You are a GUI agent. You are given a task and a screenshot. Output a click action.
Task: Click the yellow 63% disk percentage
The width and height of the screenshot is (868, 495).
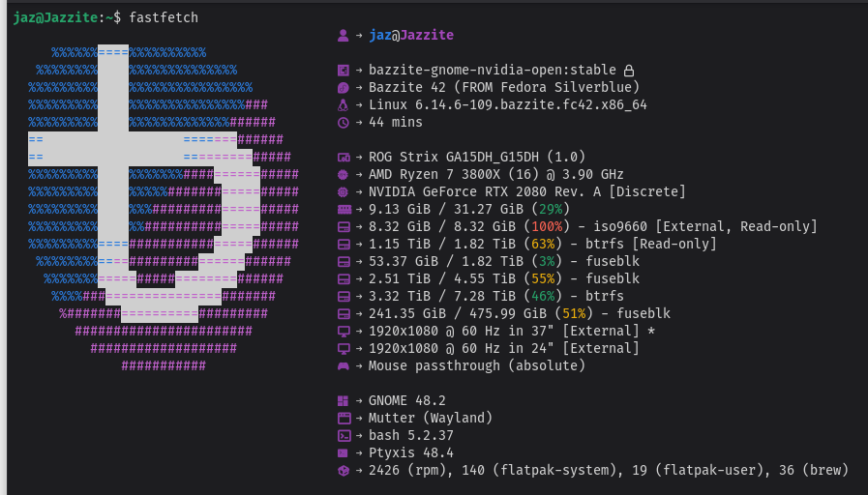pos(543,245)
